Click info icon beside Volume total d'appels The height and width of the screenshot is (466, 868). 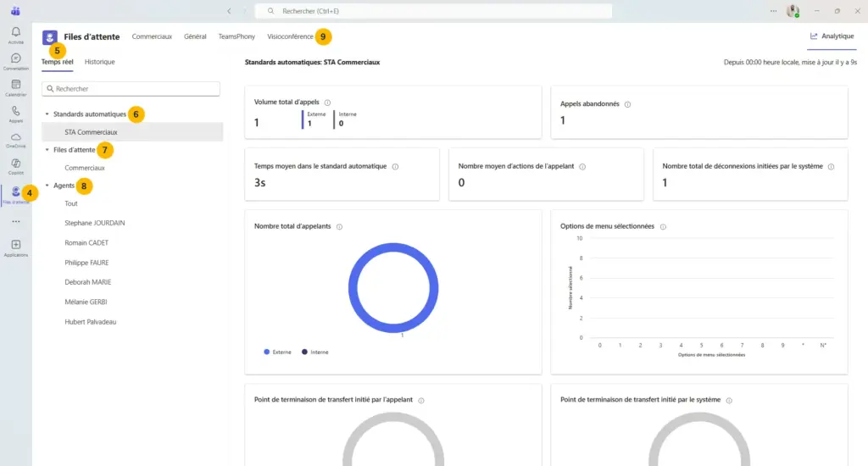[328, 103]
